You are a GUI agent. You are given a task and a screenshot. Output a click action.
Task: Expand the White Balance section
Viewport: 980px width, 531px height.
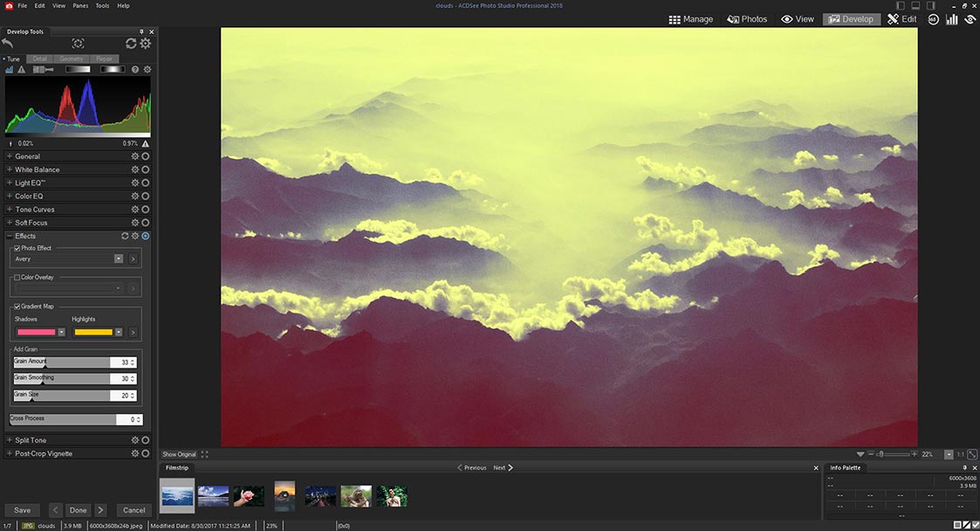[x=10, y=169]
